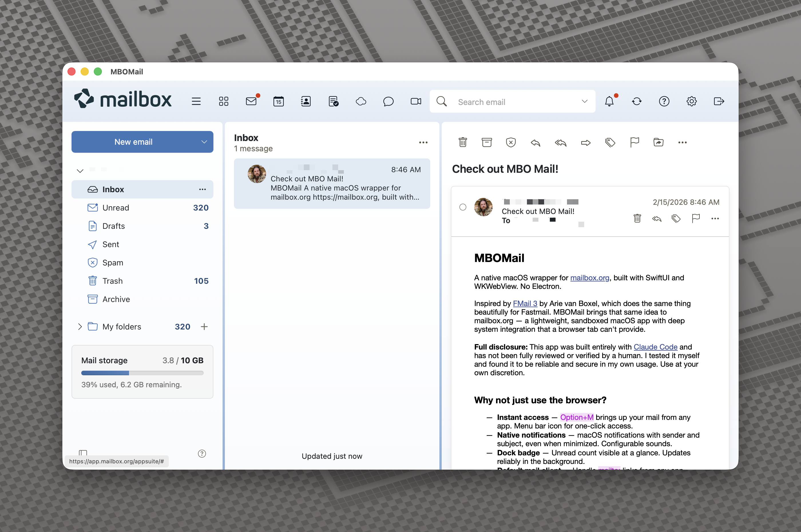Archive the open email via the archive icon
801x532 pixels.
[x=487, y=142]
